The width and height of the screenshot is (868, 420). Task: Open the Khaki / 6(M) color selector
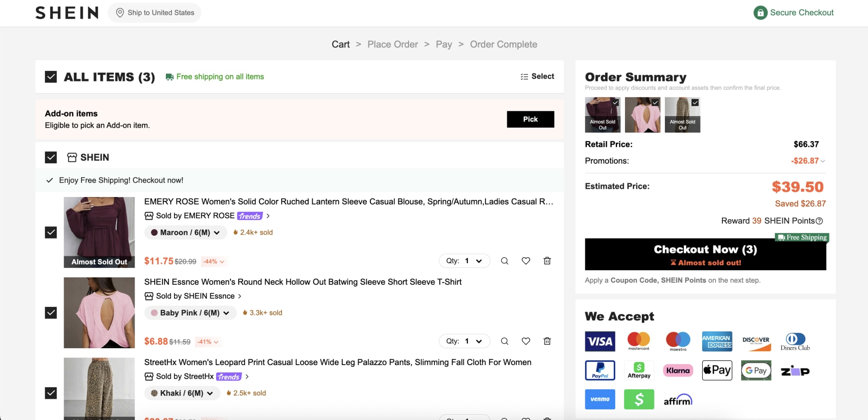[x=182, y=393]
